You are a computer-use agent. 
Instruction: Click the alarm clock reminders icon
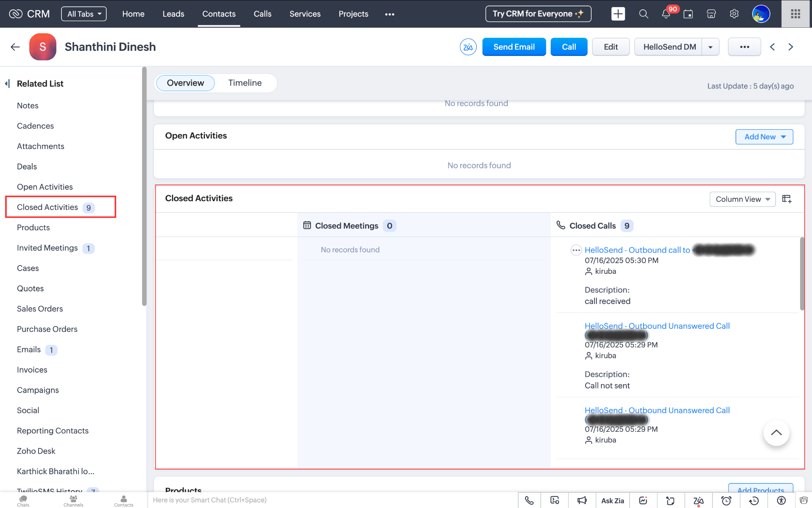tap(726, 500)
